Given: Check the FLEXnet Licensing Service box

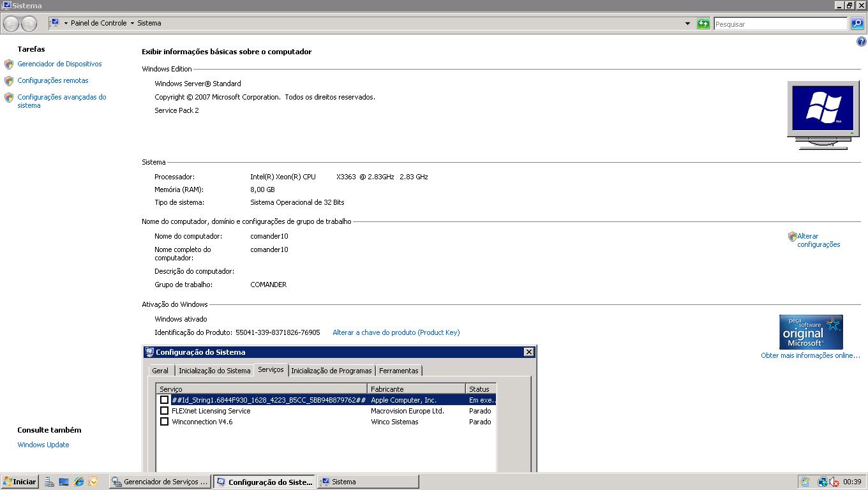Looking at the screenshot, I should click(x=164, y=411).
